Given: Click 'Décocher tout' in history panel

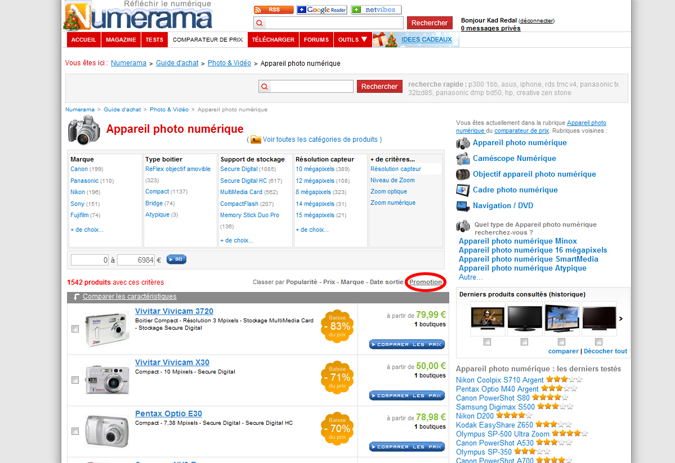Looking at the screenshot, I should [x=605, y=351].
